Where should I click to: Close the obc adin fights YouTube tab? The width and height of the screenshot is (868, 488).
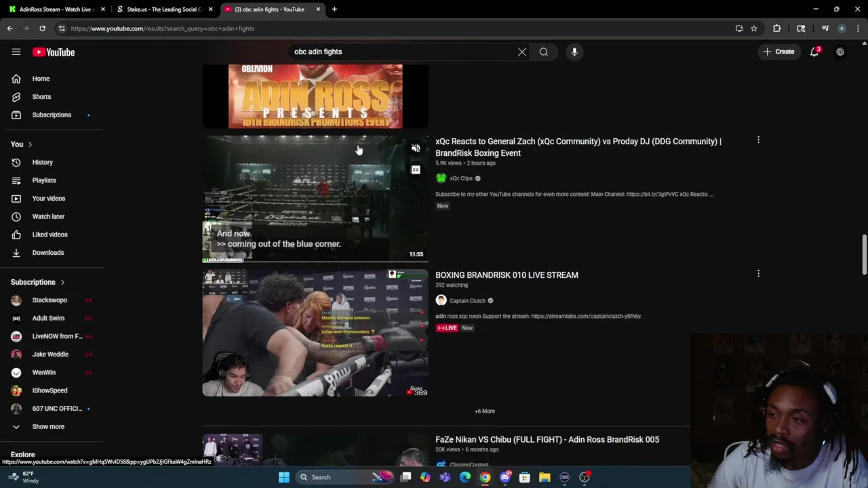(318, 9)
